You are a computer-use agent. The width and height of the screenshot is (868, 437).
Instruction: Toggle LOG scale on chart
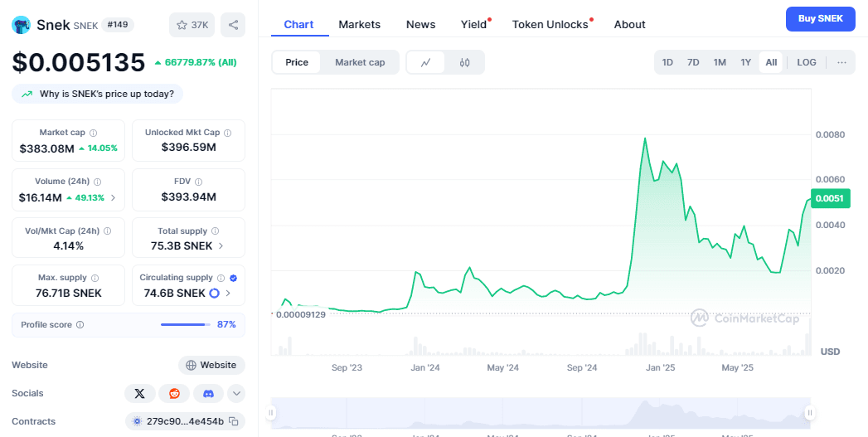coord(807,62)
